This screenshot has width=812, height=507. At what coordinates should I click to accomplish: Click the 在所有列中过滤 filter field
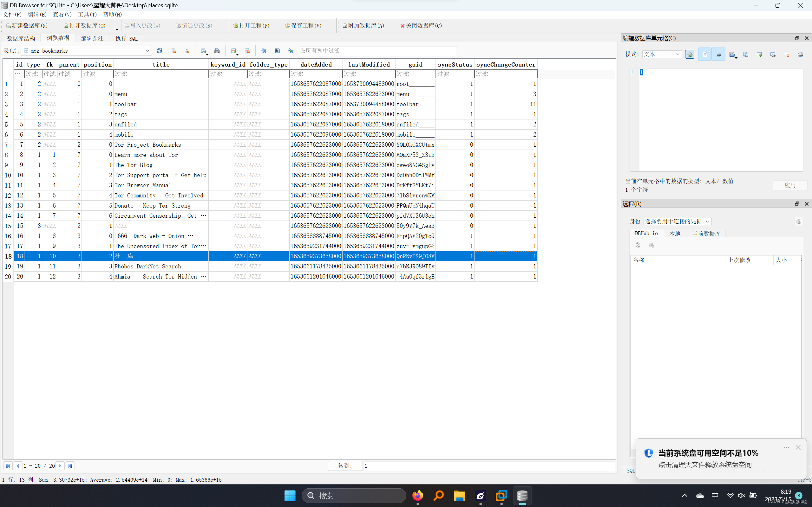(x=377, y=51)
